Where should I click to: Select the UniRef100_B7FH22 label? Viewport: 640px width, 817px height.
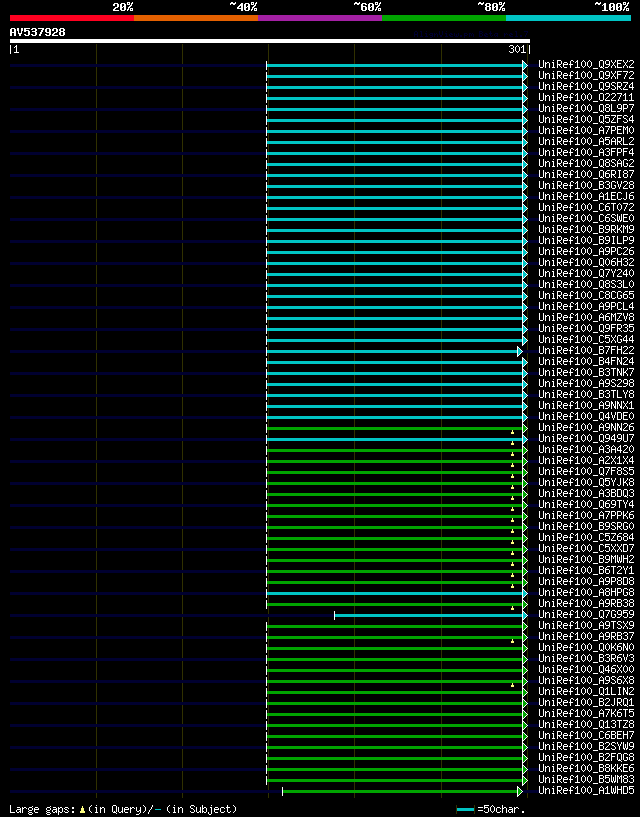click(x=586, y=351)
